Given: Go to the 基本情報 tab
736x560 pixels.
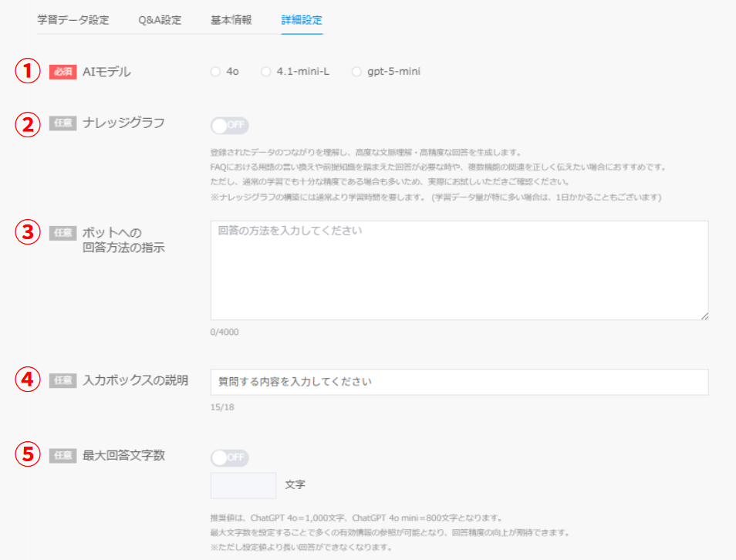Looking at the screenshot, I should point(231,20).
